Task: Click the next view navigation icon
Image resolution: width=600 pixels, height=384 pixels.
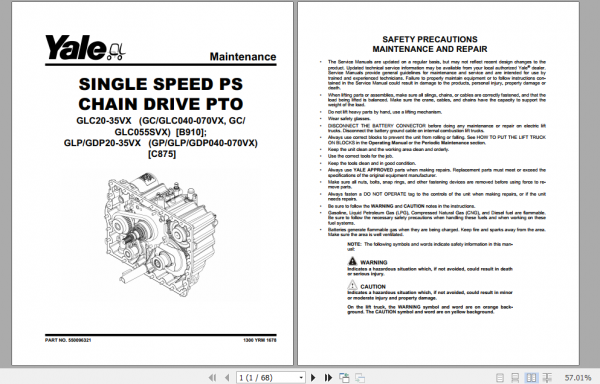Action: pyautogui.click(x=360, y=378)
